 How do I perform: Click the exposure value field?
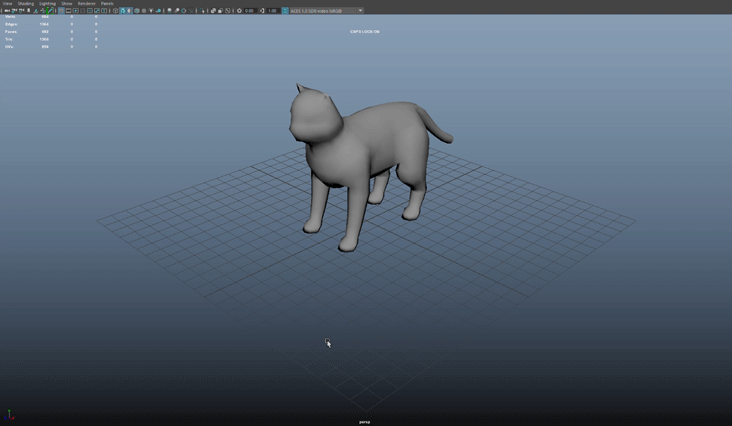[x=250, y=11]
